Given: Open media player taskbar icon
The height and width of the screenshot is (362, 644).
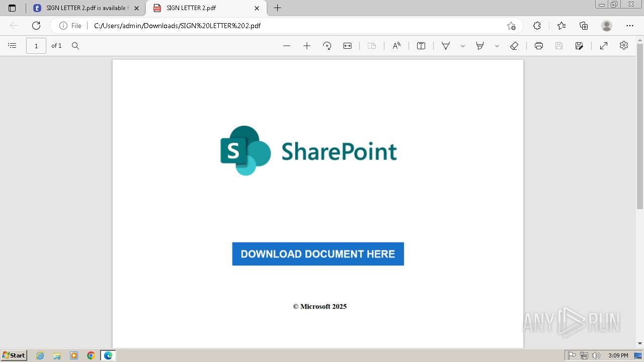Looking at the screenshot, I should coord(74,355).
